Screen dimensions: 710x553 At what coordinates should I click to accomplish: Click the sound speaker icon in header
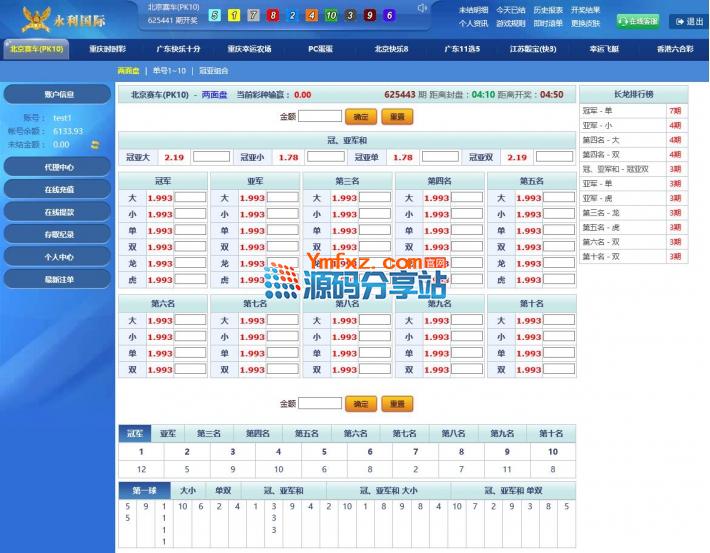[x=423, y=9]
